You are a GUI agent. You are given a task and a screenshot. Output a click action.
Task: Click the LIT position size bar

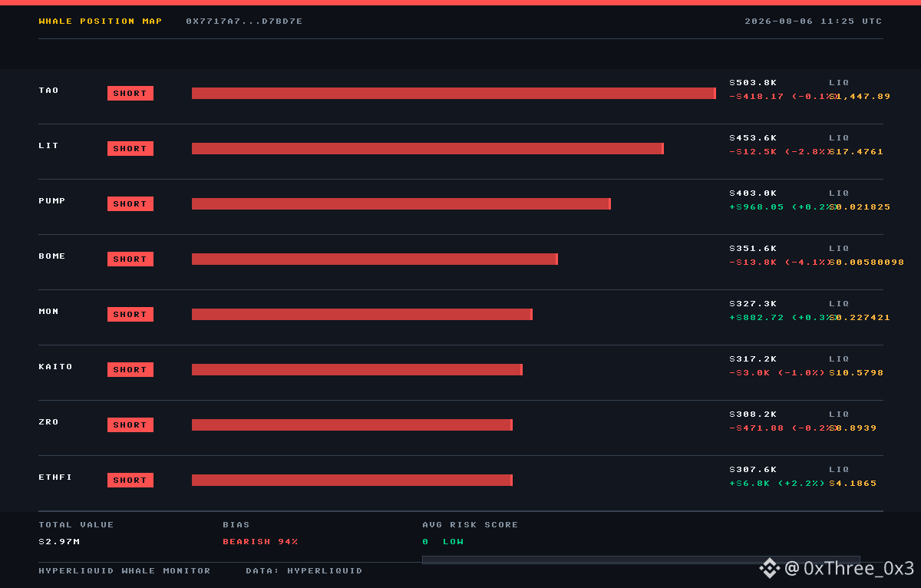(x=427, y=149)
